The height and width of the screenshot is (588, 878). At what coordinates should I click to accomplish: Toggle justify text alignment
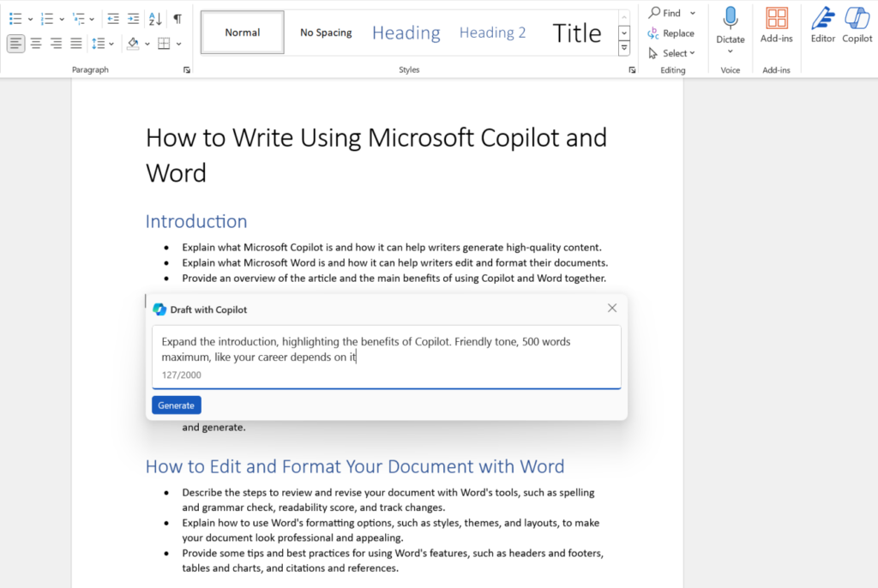point(76,43)
